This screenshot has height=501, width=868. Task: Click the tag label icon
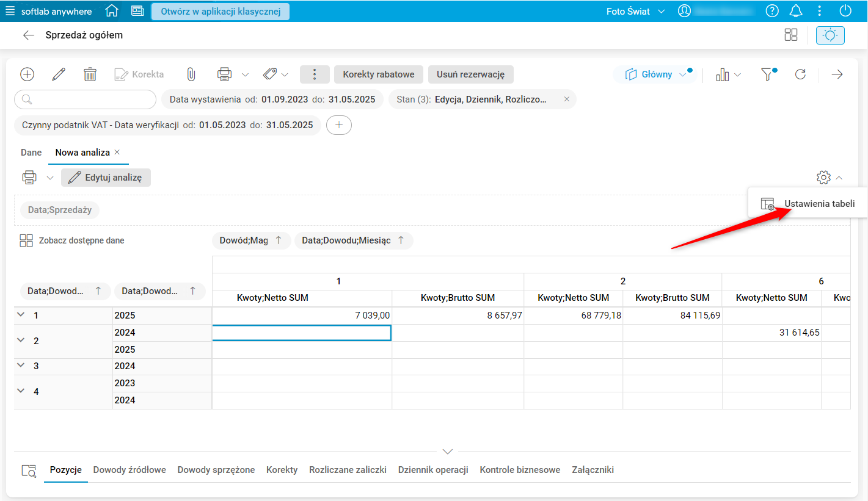pos(270,74)
